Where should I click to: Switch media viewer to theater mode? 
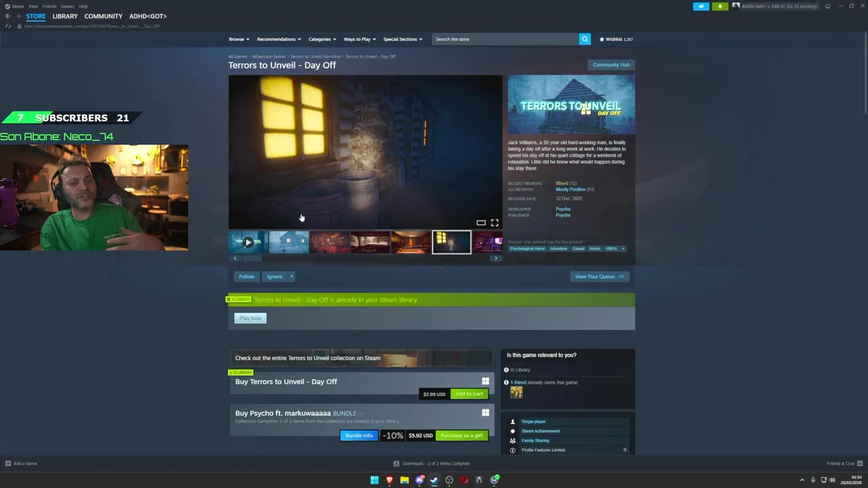(481, 222)
